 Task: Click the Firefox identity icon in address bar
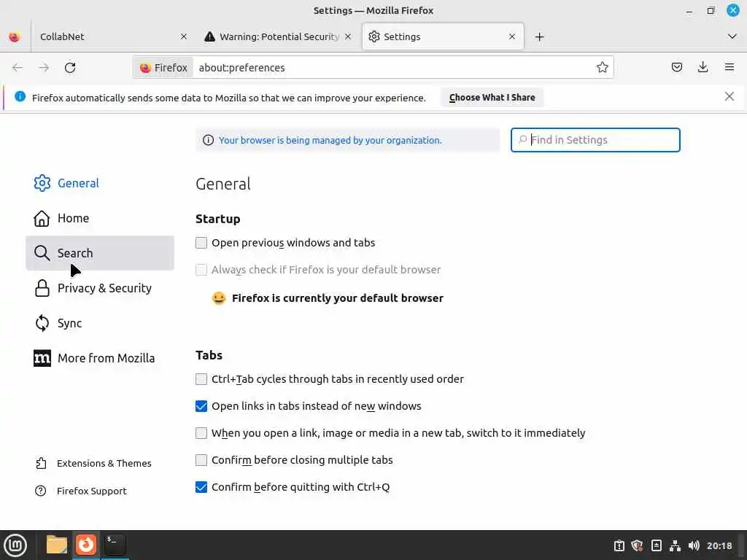point(163,68)
